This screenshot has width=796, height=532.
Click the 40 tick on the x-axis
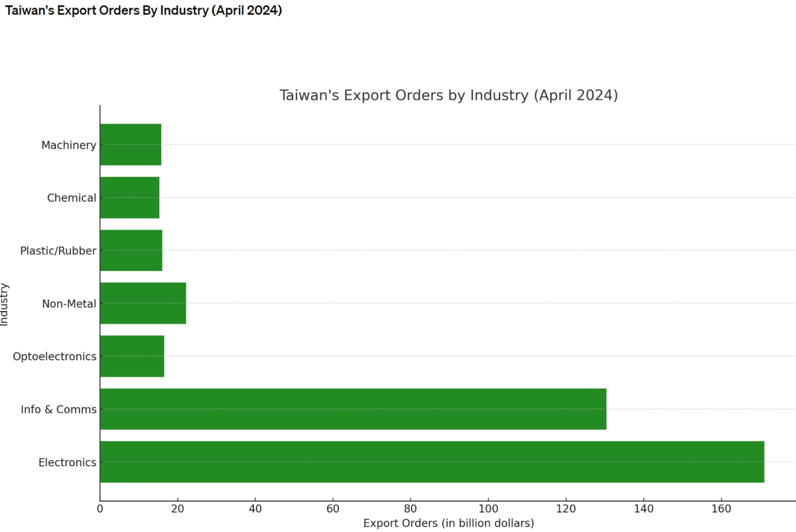click(x=255, y=509)
